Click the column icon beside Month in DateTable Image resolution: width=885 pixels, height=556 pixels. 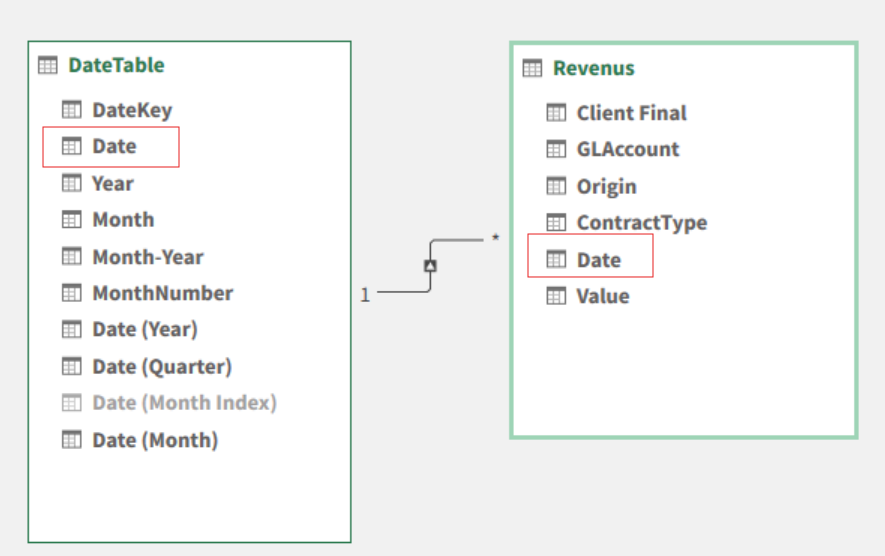point(72,220)
